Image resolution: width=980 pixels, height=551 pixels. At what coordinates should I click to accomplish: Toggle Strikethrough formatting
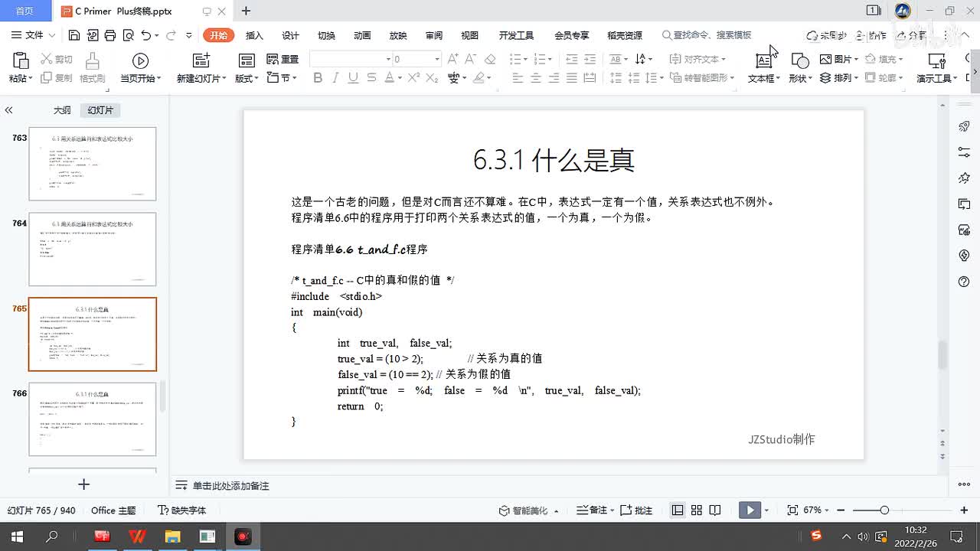[371, 78]
